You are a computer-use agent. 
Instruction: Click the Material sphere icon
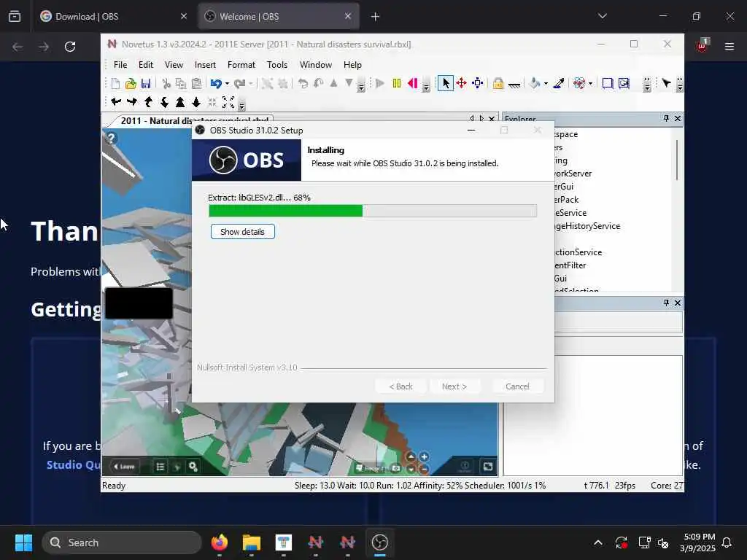tap(579, 84)
